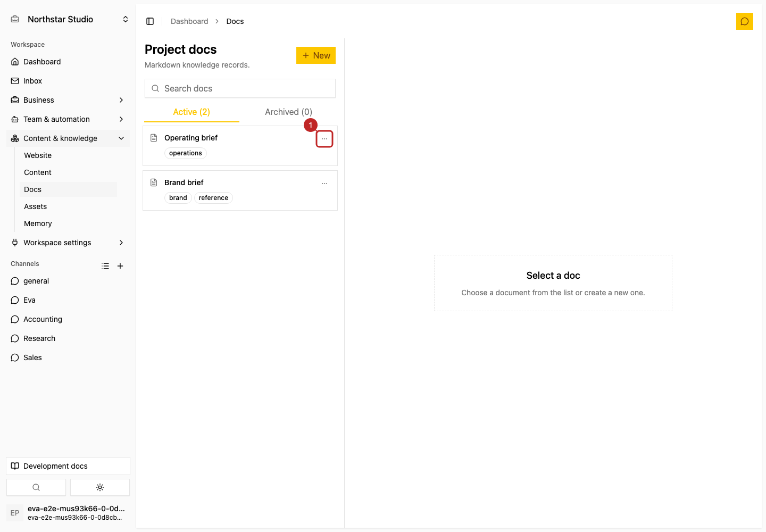Open more options for Operating brief

(x=324, y=139)
